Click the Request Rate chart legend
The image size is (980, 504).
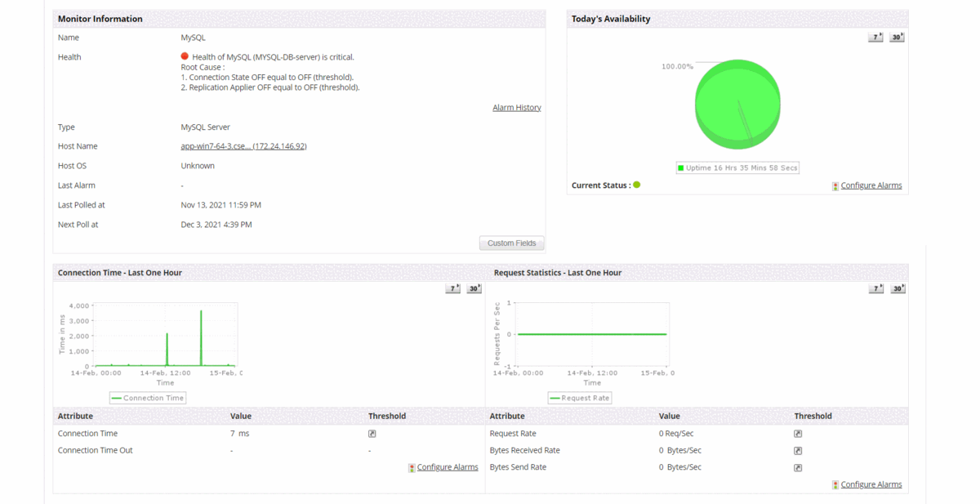coord(581,398)
